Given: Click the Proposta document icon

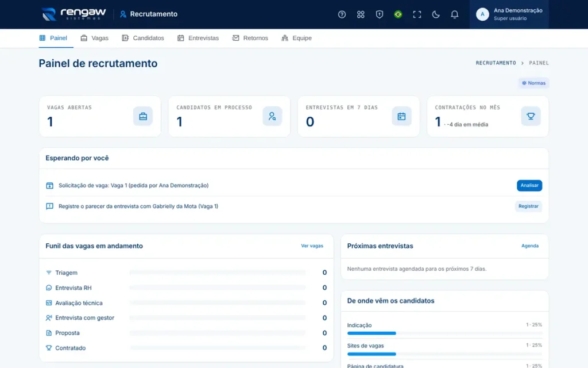Looking at the screenshot, I should 49,333.
